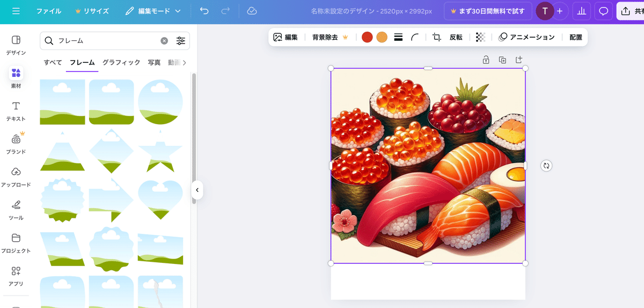Select the plain square frame thumbnail
The height and width of the screenshot is (308, 644).
[x=62, y=102]
